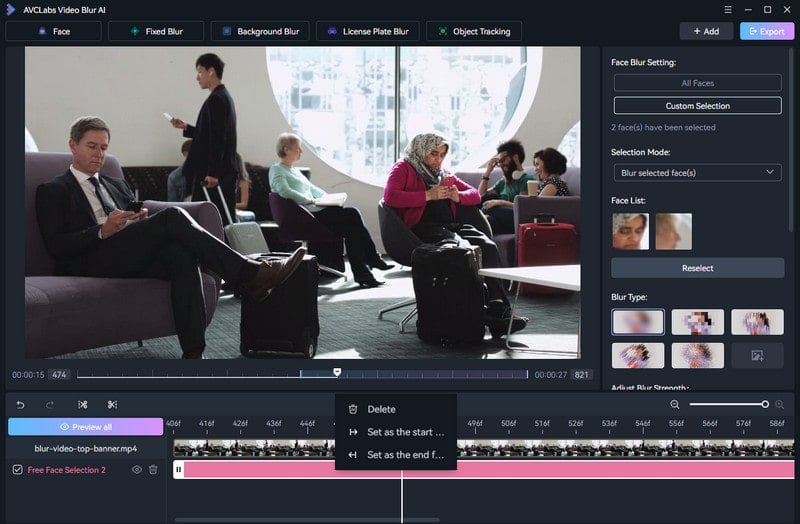This screenshot has width=800, height=524.
Task: Click the video preview frame
Action: tap(303, 203)
